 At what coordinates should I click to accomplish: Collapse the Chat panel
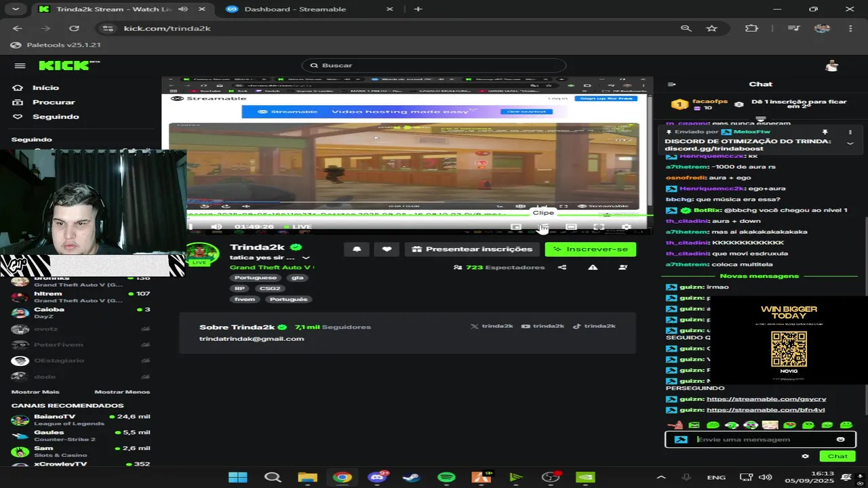(672, 85)
